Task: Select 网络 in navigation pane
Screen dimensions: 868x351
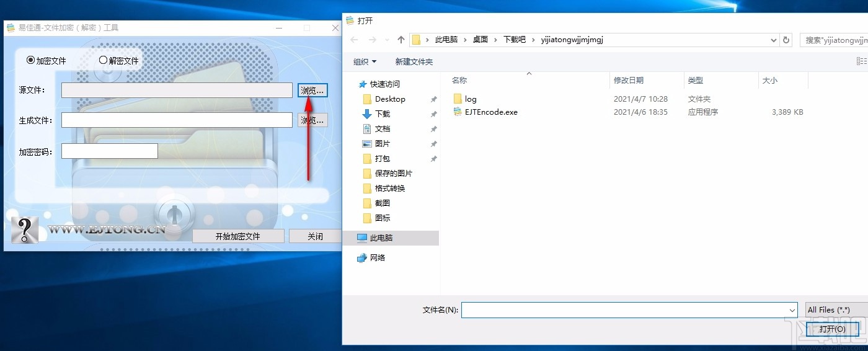Action: (378, 257)
